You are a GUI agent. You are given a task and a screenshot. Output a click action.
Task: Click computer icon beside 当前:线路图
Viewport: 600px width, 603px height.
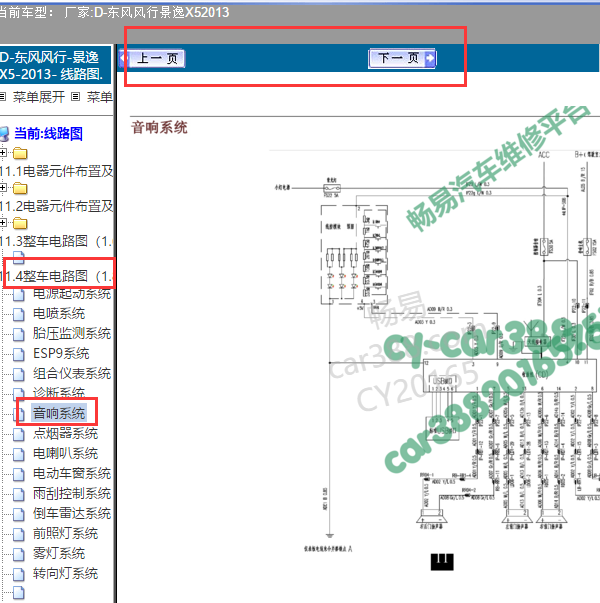(x=4, y=134)
